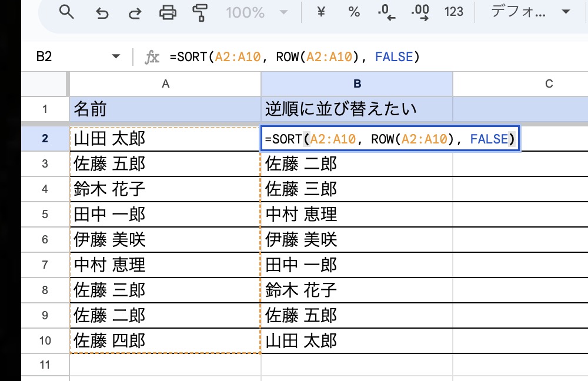Click the formula bar input text

(294, 57)
